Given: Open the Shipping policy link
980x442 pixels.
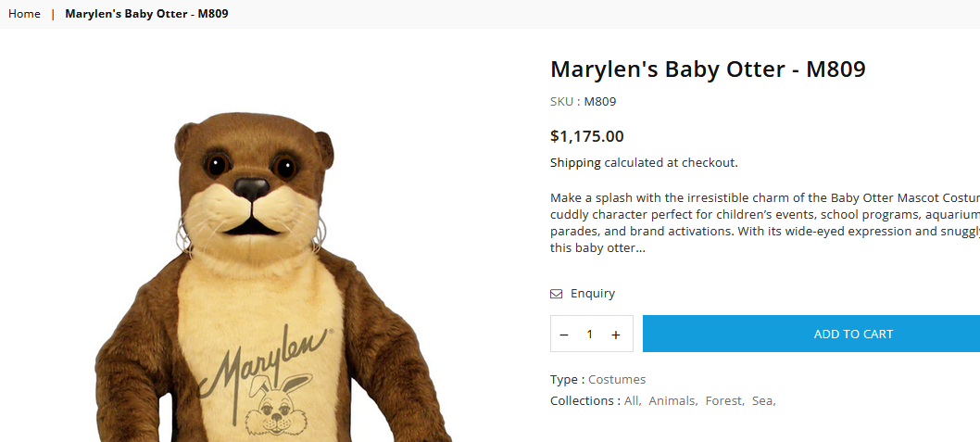Looking at the screenshot, I should tap(575, 163).
